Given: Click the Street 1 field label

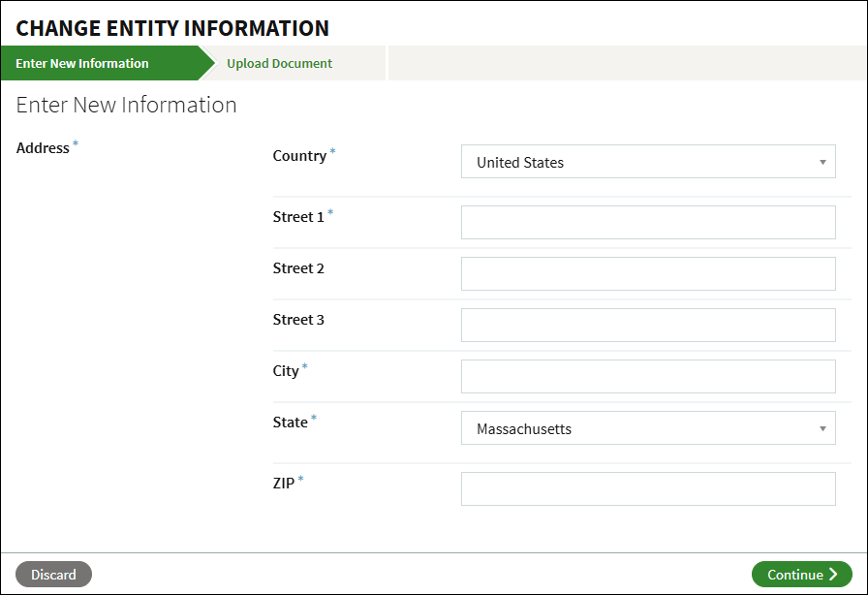Looking at the screenshot, I should click(298, 217).
